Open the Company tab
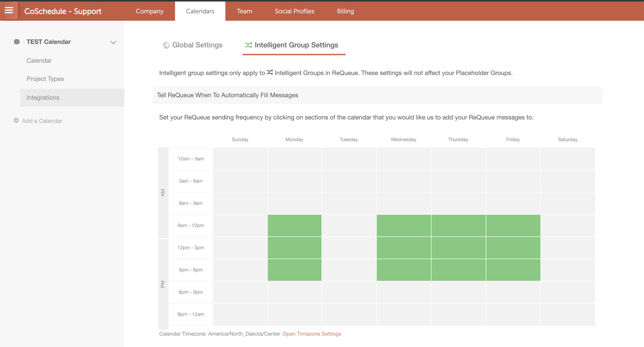Screen dimensions: 644x347 [149, 11]
